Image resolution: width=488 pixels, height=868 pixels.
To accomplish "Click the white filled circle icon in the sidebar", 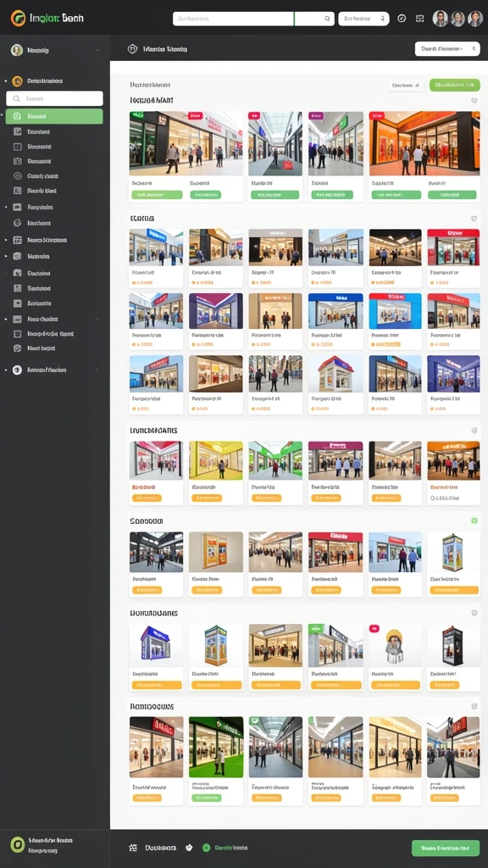I will click(17, 370).
